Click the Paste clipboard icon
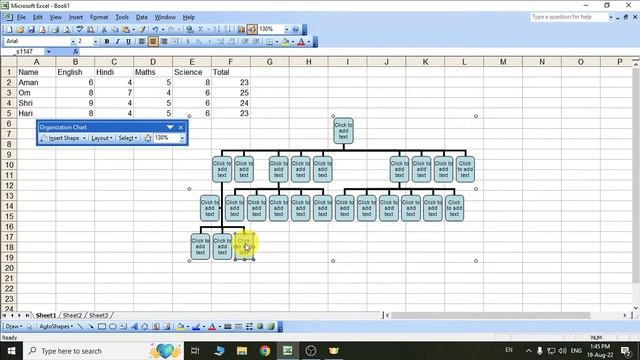The image size is (640, 360). [126, 29]
